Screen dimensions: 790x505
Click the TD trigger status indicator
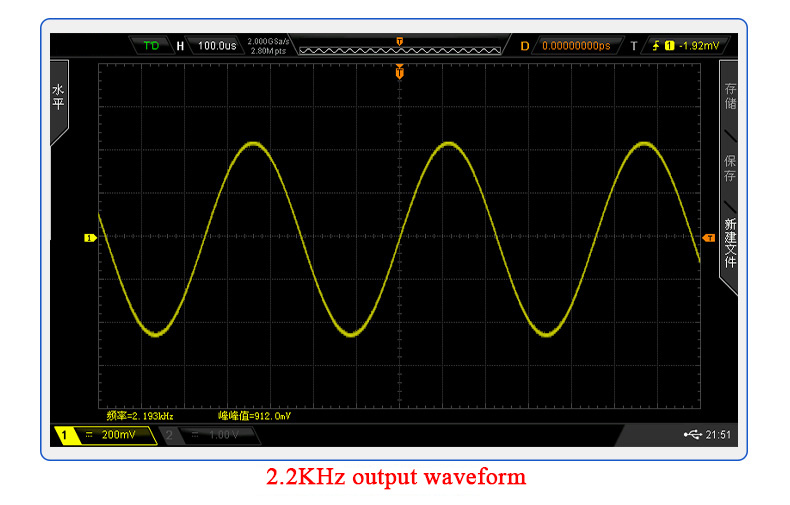click(x=151, y=46)
